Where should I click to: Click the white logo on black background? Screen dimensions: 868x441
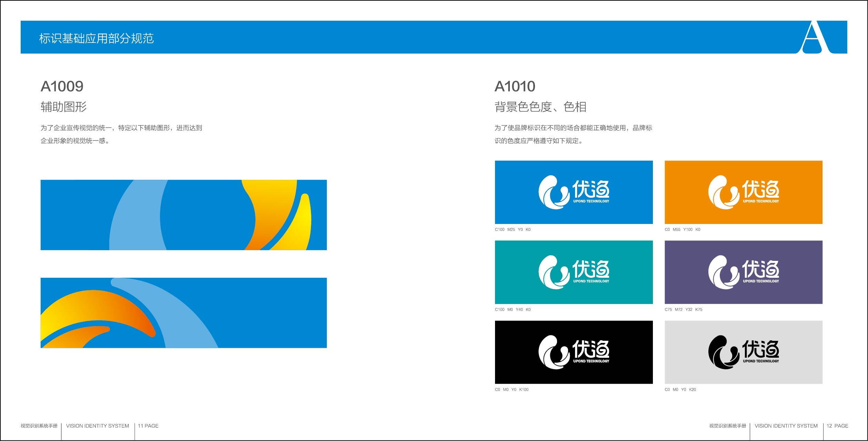click(574, 352)
